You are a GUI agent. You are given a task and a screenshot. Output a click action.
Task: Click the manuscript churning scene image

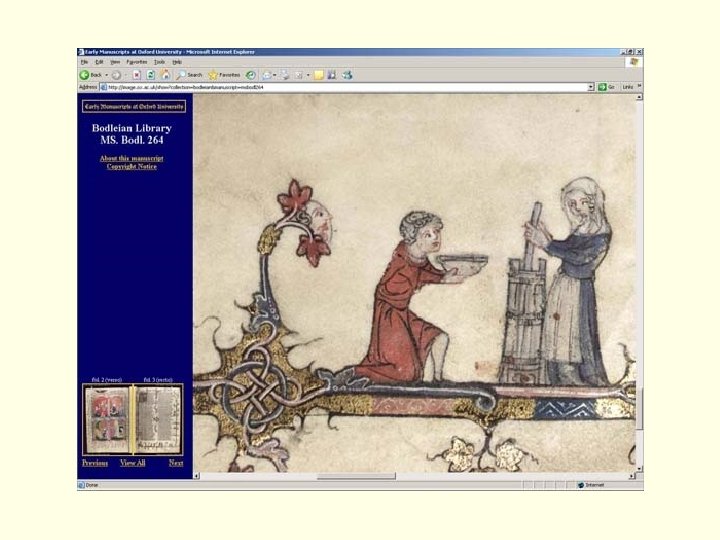pos(415,283)
